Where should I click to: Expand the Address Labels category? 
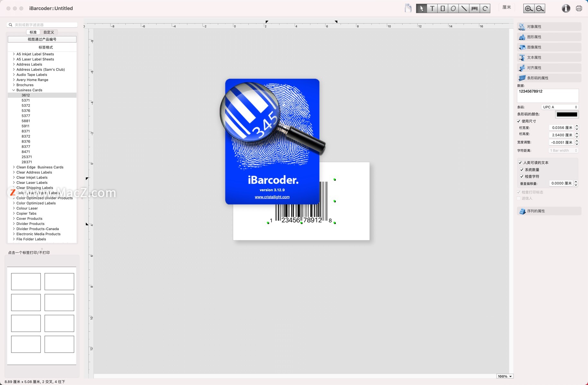(13, 64)
